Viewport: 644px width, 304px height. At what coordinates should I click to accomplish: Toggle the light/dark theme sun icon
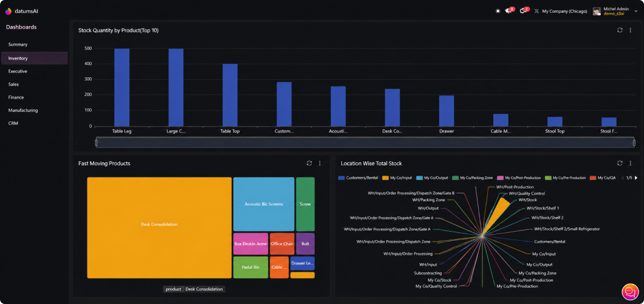click(498, 11)
